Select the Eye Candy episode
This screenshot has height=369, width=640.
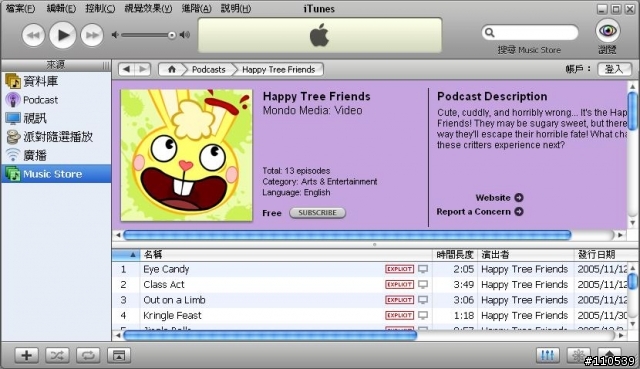371,269
